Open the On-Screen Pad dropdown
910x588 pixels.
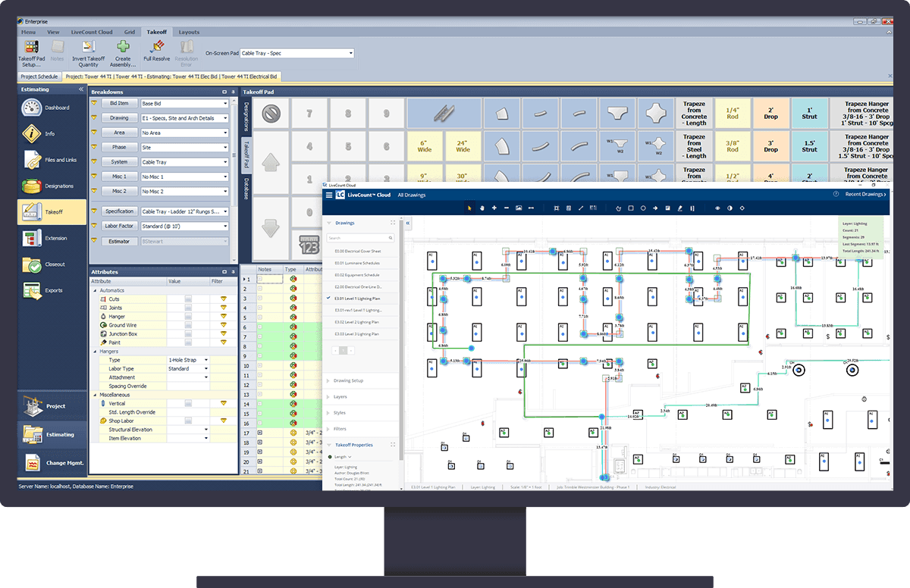point(350,54)
